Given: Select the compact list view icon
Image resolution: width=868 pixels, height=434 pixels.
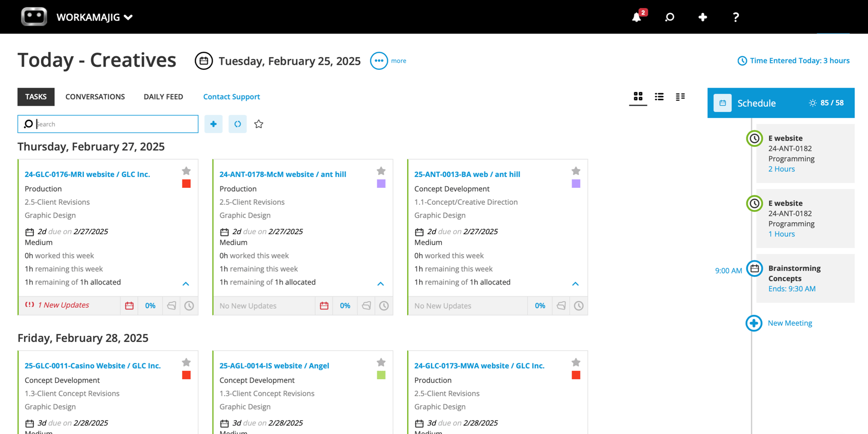Looking at the screenshot, I should coord(680,96).
